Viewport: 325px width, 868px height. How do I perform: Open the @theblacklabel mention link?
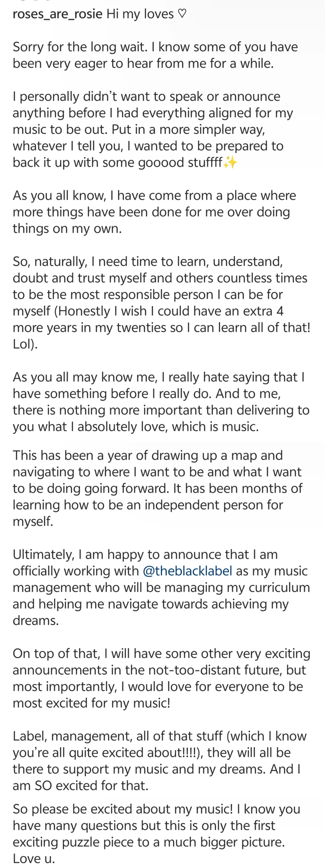click(187, 571)
